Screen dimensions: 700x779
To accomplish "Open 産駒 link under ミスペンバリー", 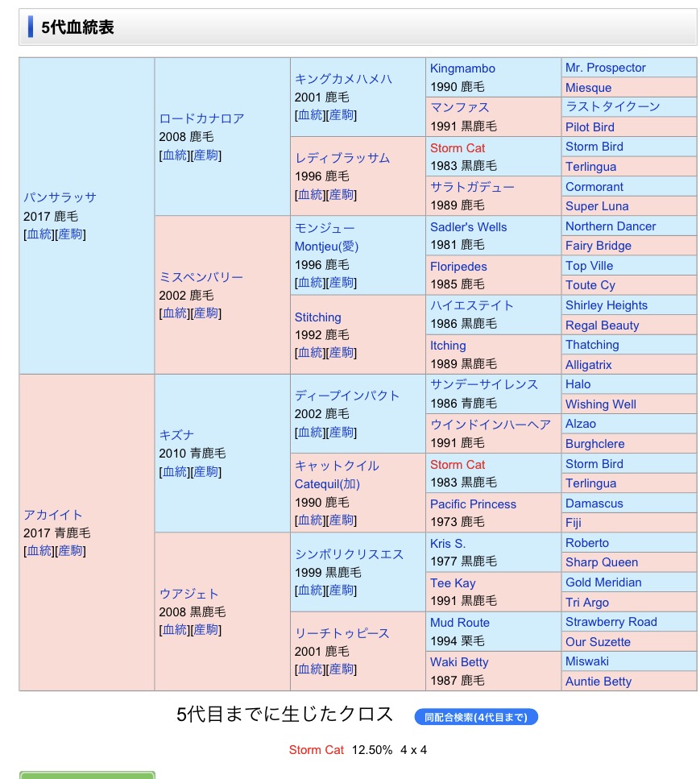I will 205,313.
